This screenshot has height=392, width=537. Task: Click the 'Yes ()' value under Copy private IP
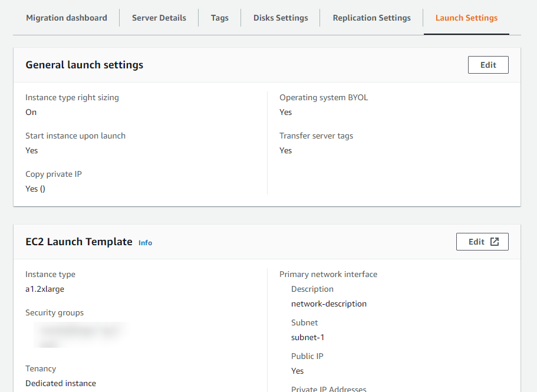(x=35, y=189)
